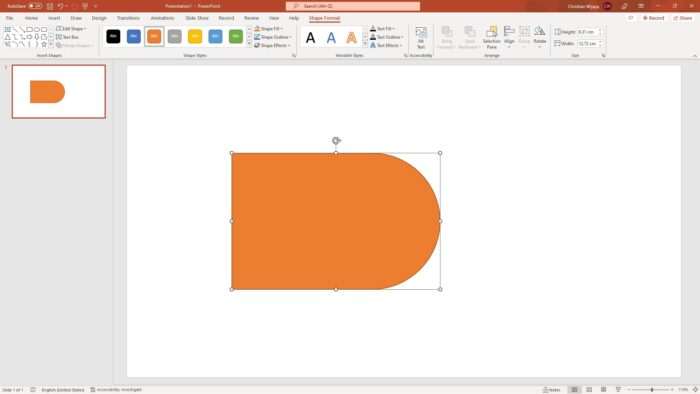Open the Shape Outline dropdown

pos(273,37)
